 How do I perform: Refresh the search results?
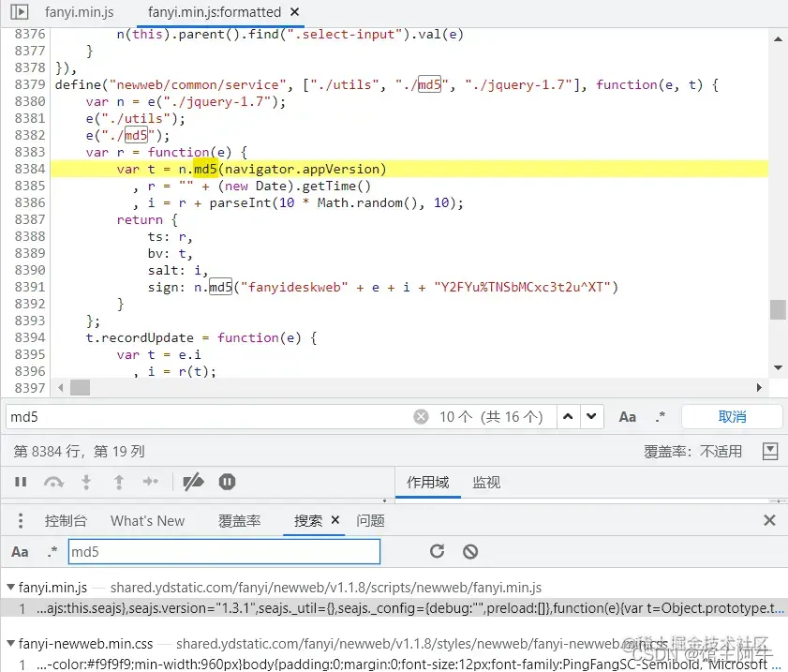pos(438,551)
